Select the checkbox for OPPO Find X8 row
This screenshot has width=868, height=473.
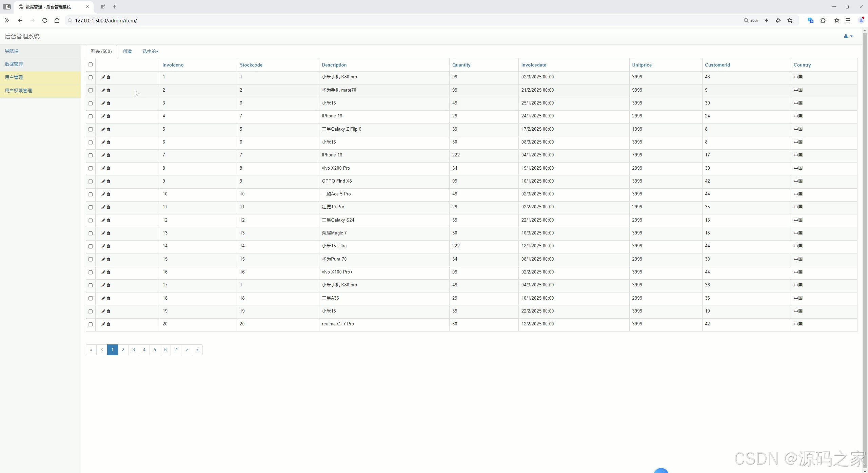91,182
